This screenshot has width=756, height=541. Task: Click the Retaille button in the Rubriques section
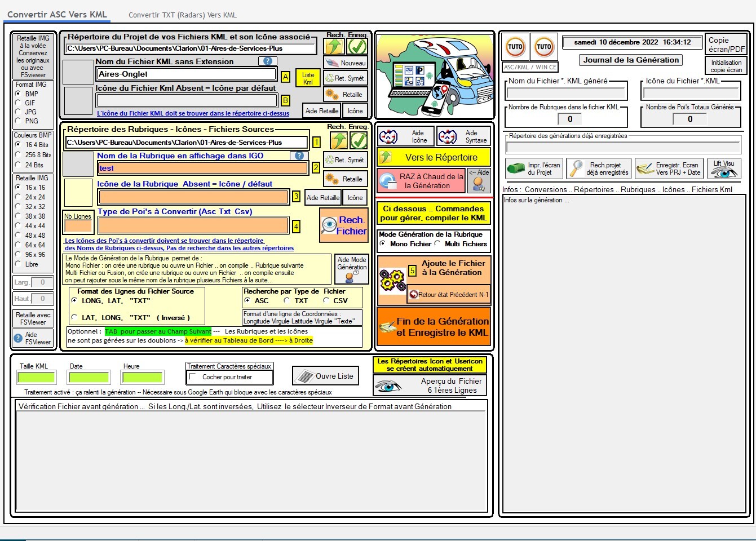[346, 179]
